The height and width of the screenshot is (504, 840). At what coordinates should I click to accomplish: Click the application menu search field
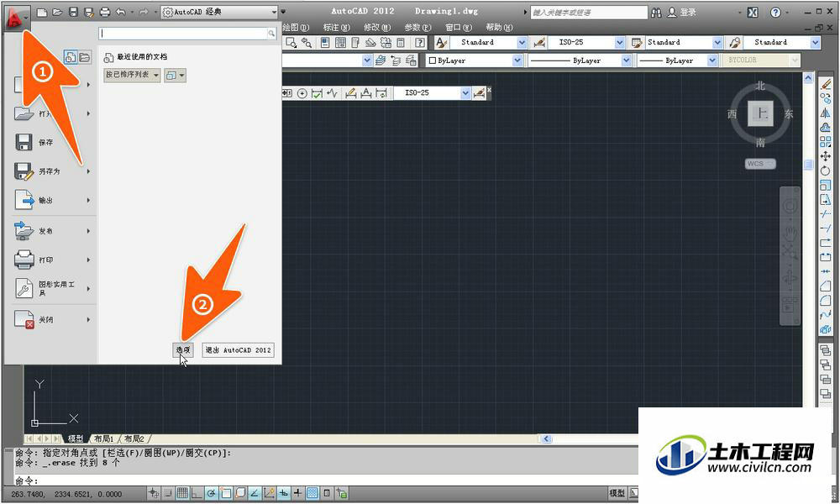coord(187,34)
